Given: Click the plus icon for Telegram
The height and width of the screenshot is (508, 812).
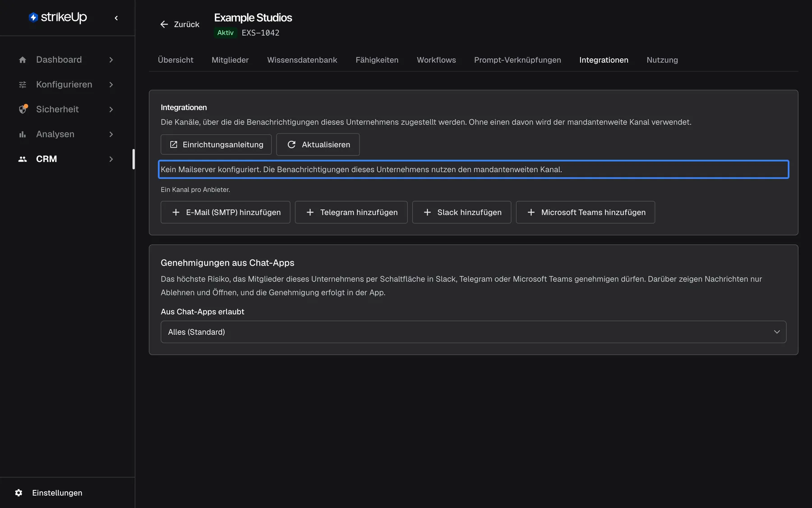Looking at the screenshot, I should point(310,212).
